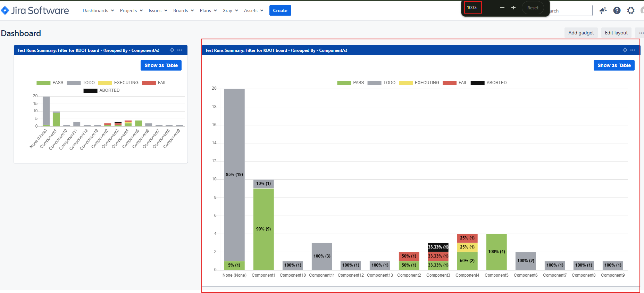Toggle TODO series in large chart legend
Viewport: 644px width, 293px height.
click(382, 83)
